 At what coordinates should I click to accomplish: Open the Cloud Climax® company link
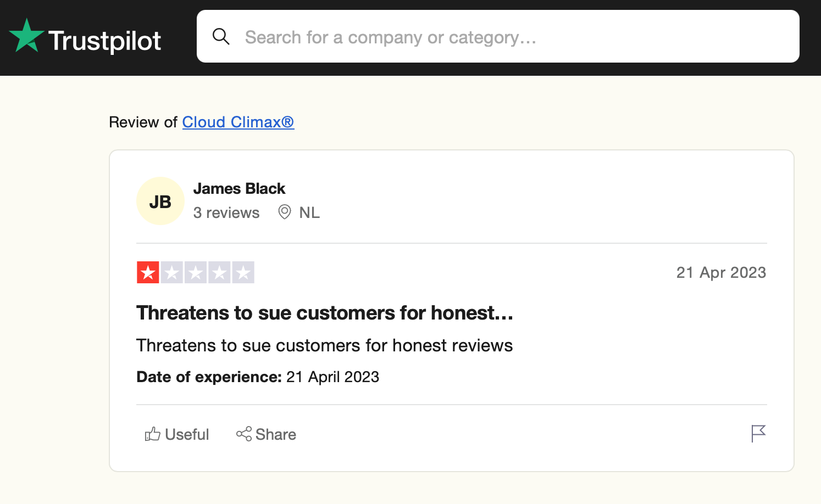[238, 122]
